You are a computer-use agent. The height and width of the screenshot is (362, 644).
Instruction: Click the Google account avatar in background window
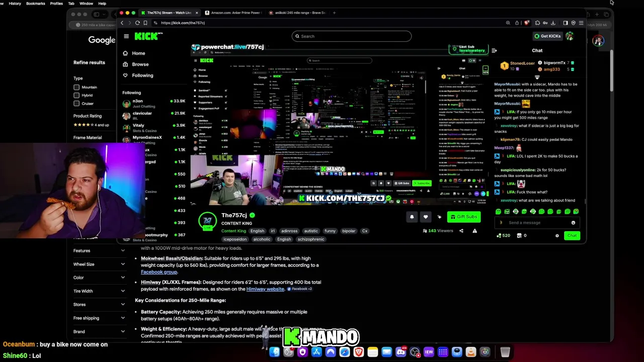(x=598, y=41)
